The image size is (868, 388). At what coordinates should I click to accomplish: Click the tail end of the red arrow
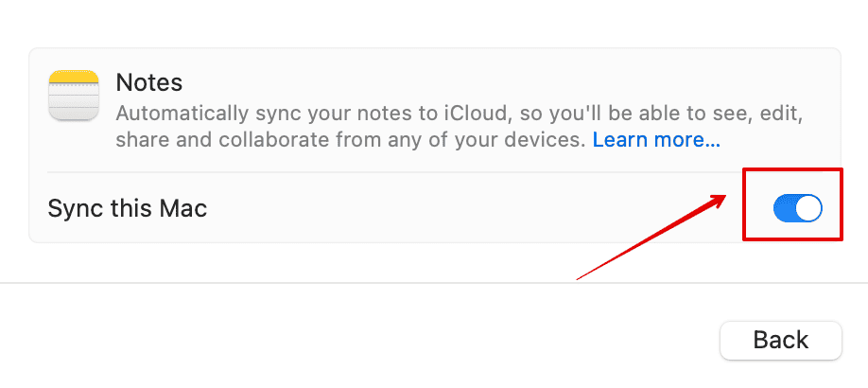(x=580, y=278)
